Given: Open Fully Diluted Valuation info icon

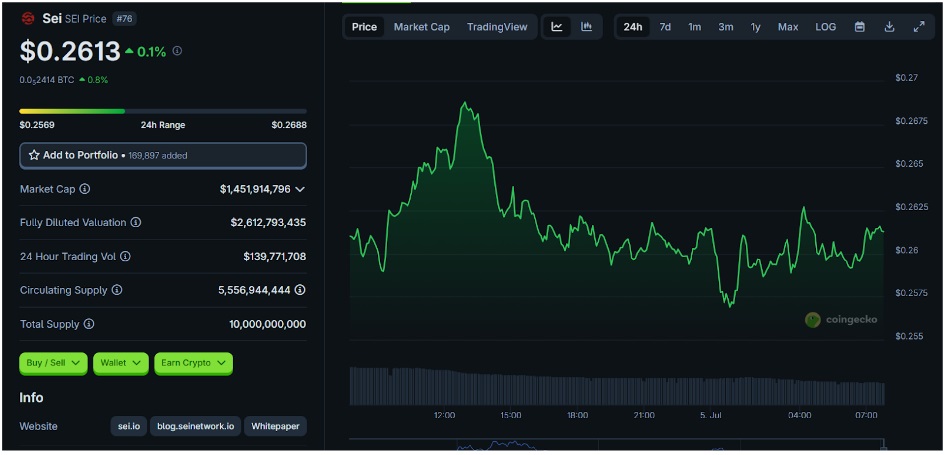Looking at the screenshot, I should tap(136, 222).
